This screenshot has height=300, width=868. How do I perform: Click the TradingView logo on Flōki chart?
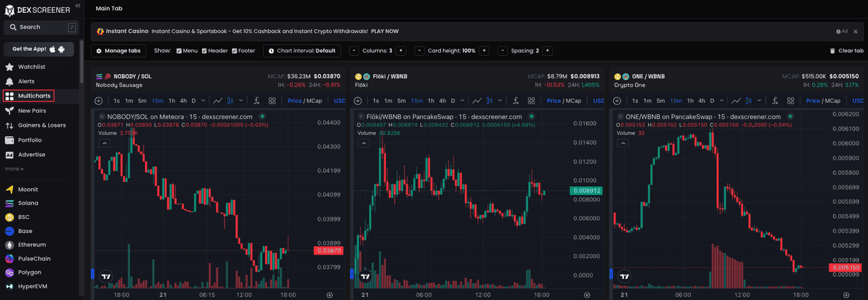[366, 276]
